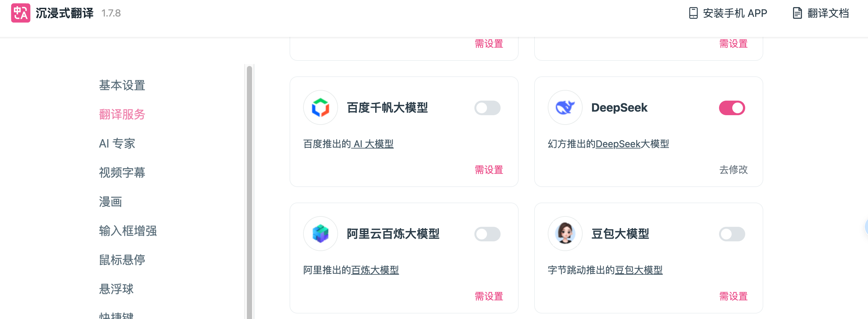Enable the 豆包大模型 toggle switch
This screenshot has height=319, width=868.
732,234
